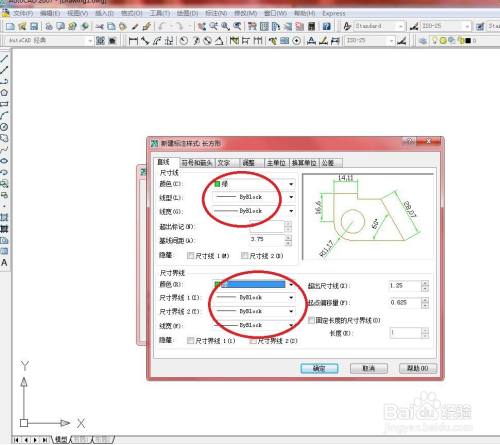Screen dimensions: 500x445
Task: Open dimension line 线型 ByBlock dropdown
Action: (x=254, y=197)
